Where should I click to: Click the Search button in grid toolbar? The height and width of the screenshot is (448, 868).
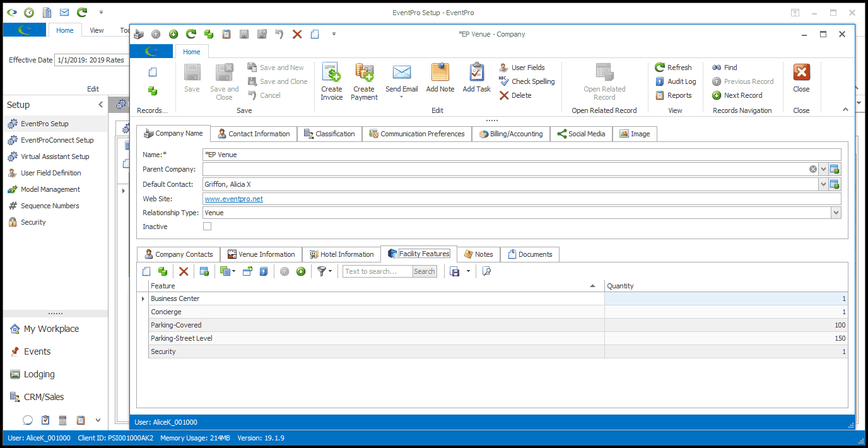click(x=425, y=271)
